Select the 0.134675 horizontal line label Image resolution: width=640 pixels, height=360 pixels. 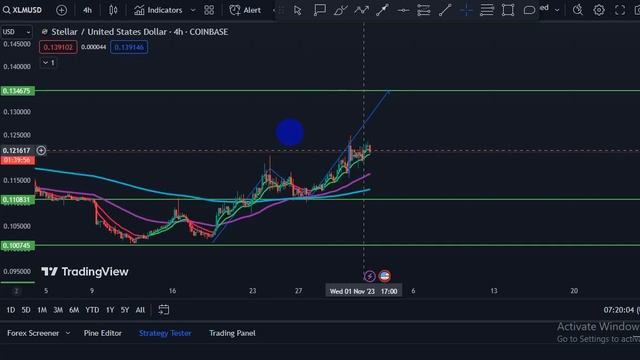17,91
